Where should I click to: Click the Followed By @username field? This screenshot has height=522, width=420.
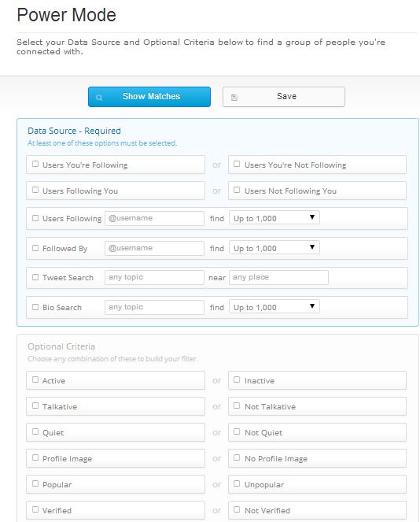154,248
